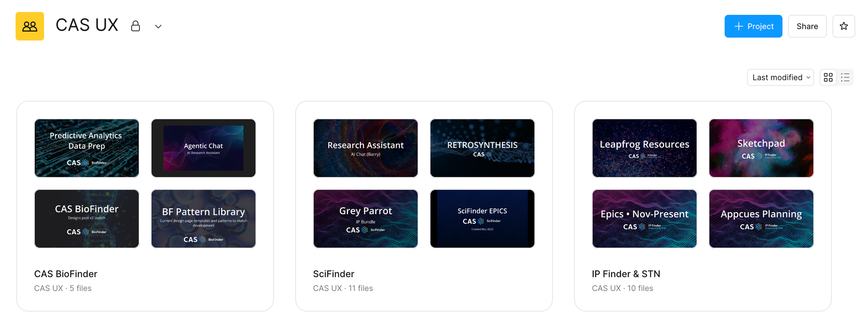Click the star icon to favorite the team
This screenshot has height=325, width=868.
[x=844, y=26]
